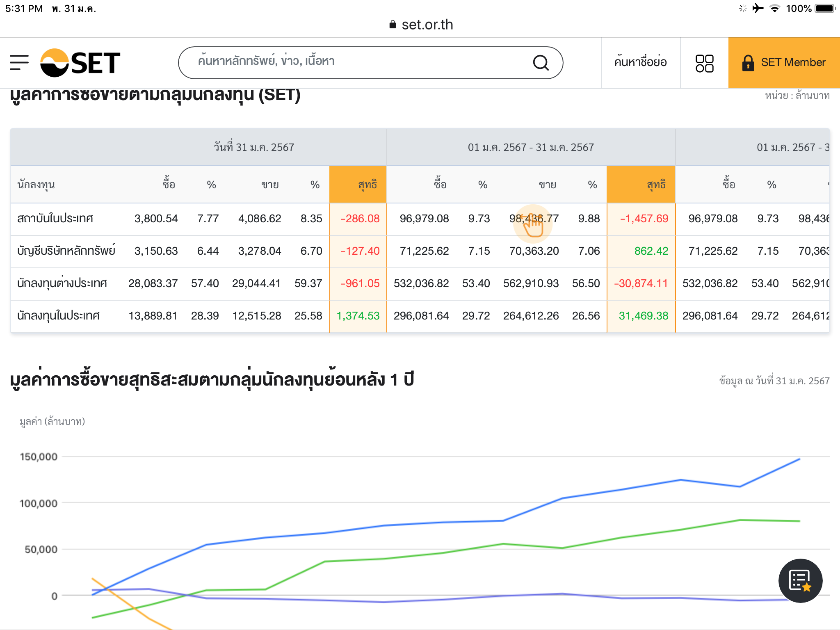Image resolution: width=840 pixels, height=630 pixels.
Task: Tap the set.or.th address bar
Action: click(x=427, y=25)
